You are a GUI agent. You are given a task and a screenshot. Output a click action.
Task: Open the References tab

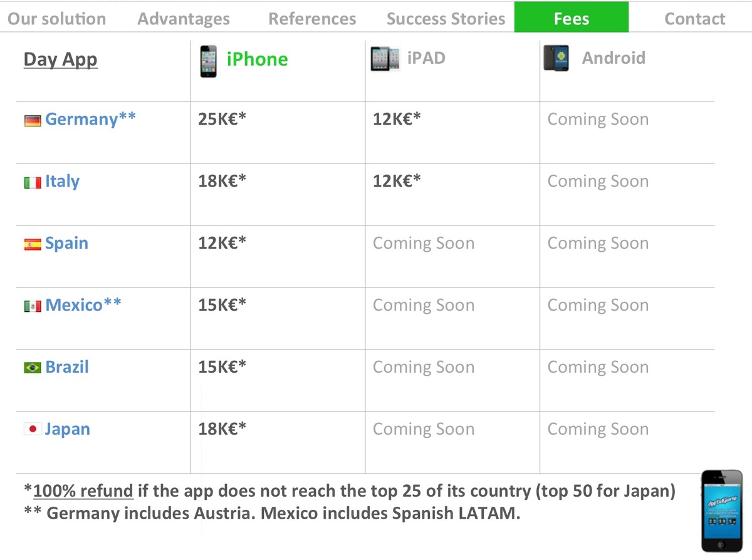point(312,19)
